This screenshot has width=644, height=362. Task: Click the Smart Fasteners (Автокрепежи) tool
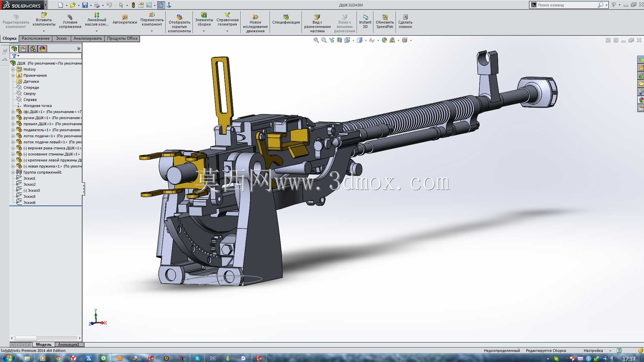(125, 20)
